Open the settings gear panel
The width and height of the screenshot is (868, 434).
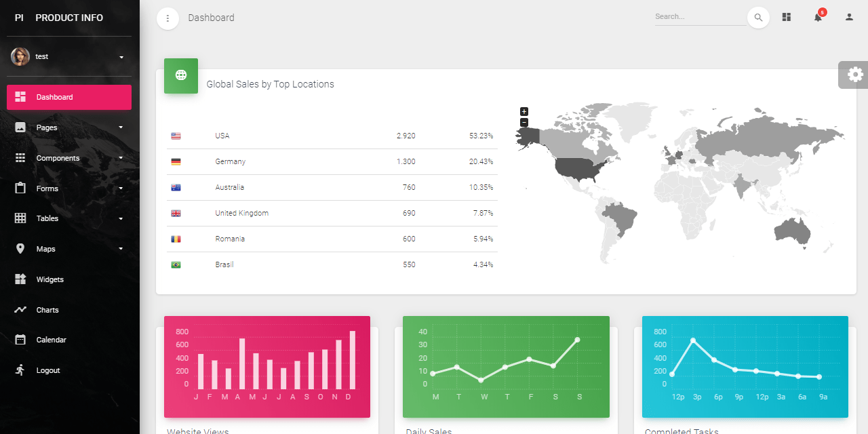point(854,75)
